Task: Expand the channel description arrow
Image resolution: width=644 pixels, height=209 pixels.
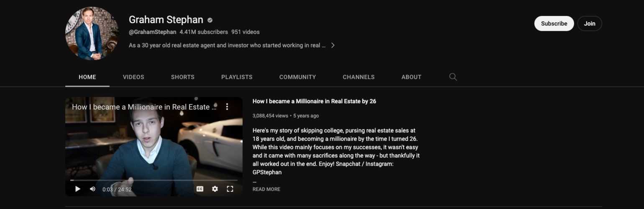Action: pos(333,45)
